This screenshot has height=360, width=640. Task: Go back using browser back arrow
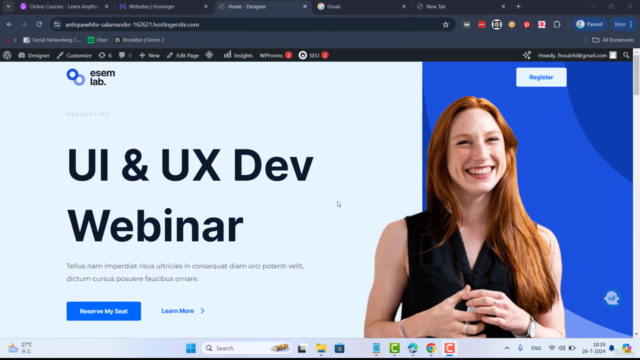[9, 24]
